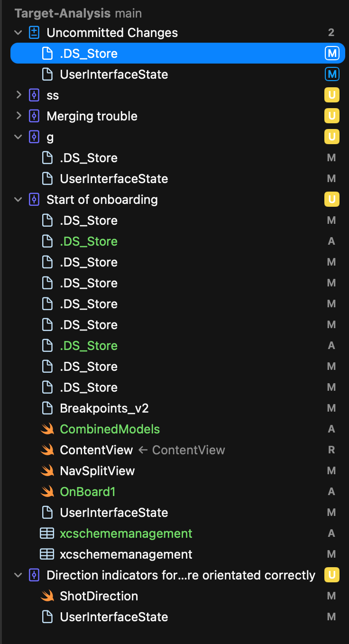Click the Target-Analysis main repository header

pyautogui.click(x=78, y=13)
